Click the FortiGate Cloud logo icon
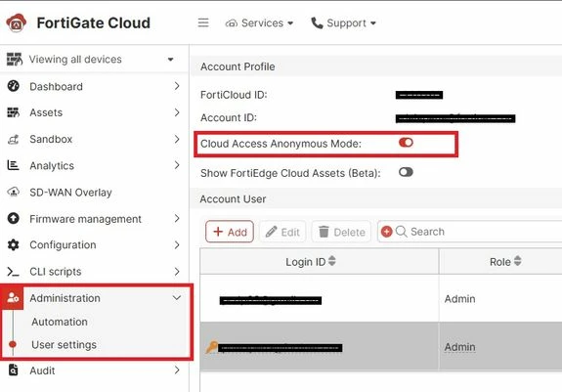This screenshot has width=562, height=392. point(17,22)
